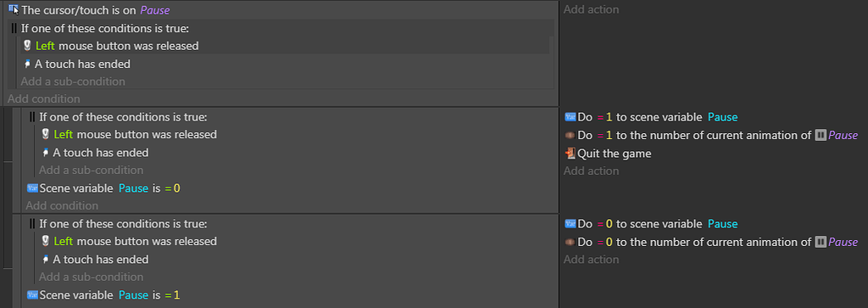Select top 'If one of these conditions is true' row
The image size is (868, 308).
[x=281, y=28]
